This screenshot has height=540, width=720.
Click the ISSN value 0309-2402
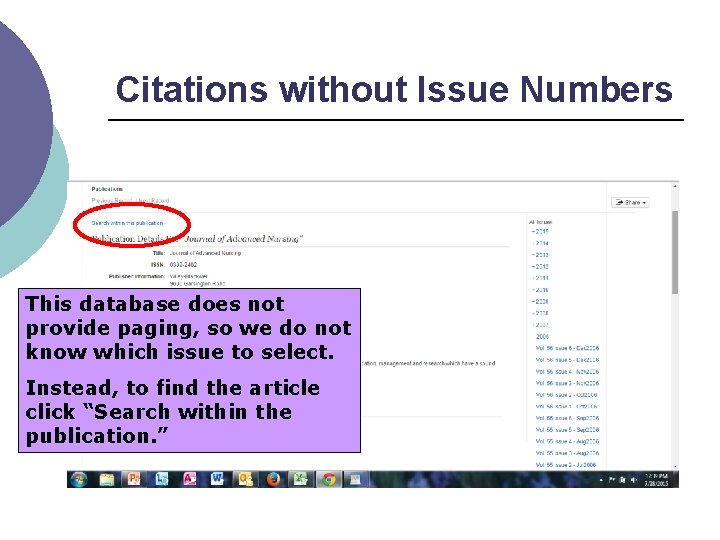coord(183,265)
